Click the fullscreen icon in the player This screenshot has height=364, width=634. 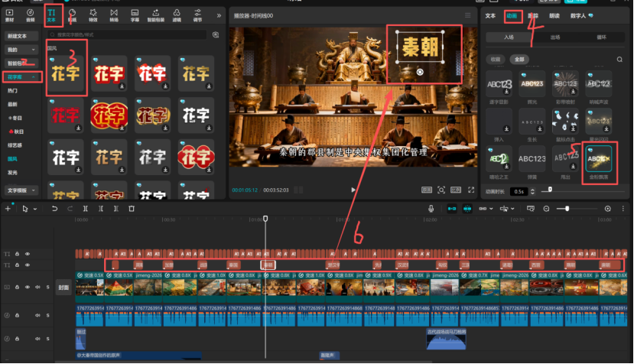[471, 189]
